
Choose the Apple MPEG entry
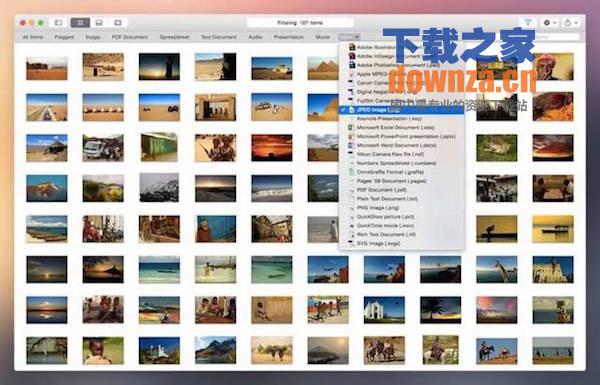402,74
